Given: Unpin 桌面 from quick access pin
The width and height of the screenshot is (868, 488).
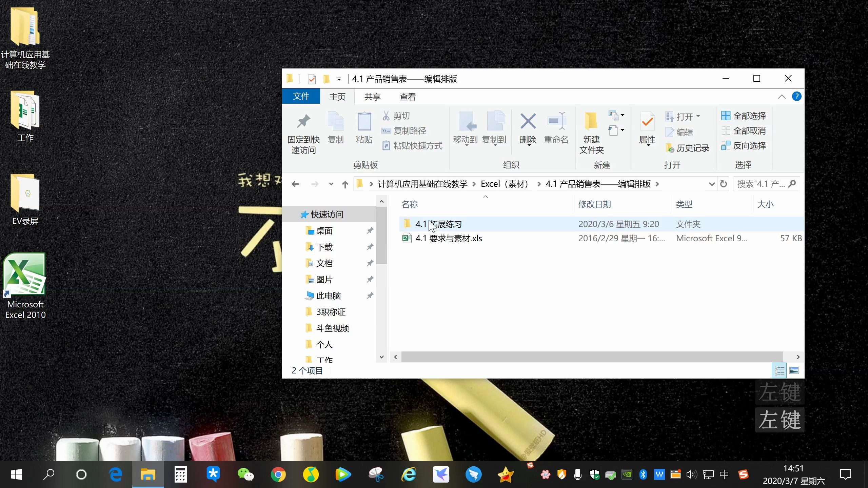Looking at the screenshot, I should (x=370, y=230).
